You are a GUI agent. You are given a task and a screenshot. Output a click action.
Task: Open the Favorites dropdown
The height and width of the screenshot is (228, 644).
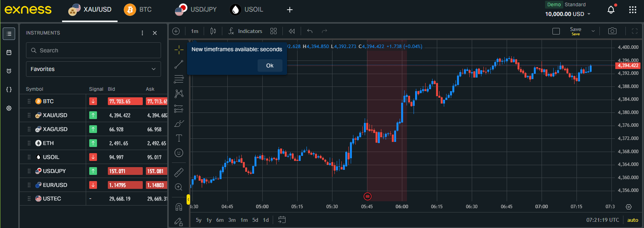[x=93, y=69]
